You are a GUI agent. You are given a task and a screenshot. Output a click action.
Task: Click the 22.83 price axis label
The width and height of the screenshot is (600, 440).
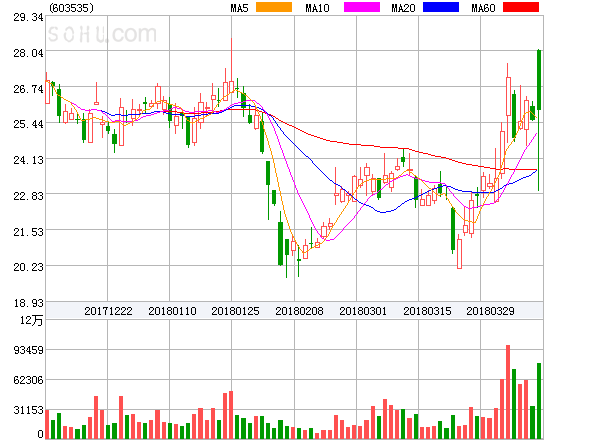click(28, 196)
